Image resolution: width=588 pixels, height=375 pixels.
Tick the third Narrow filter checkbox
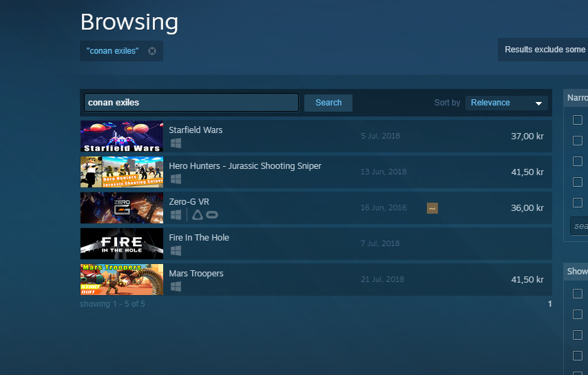click(x=578, y=161)
